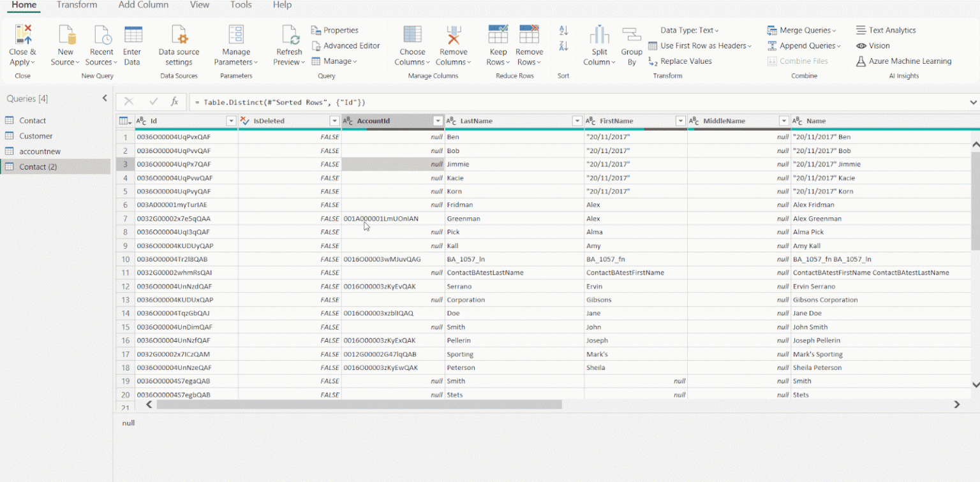980x482 pixels.
Task: Click the Refresh Preview icon
Action: click(290, 34)
